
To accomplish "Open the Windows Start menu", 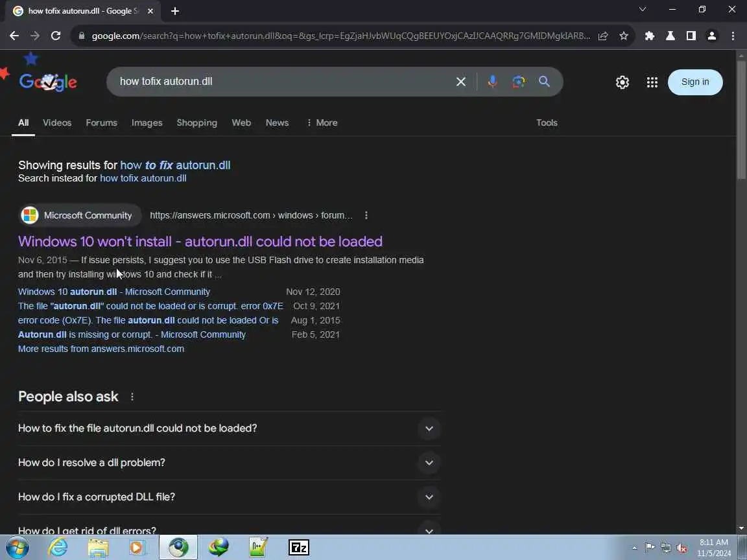I will coord(17,548).
